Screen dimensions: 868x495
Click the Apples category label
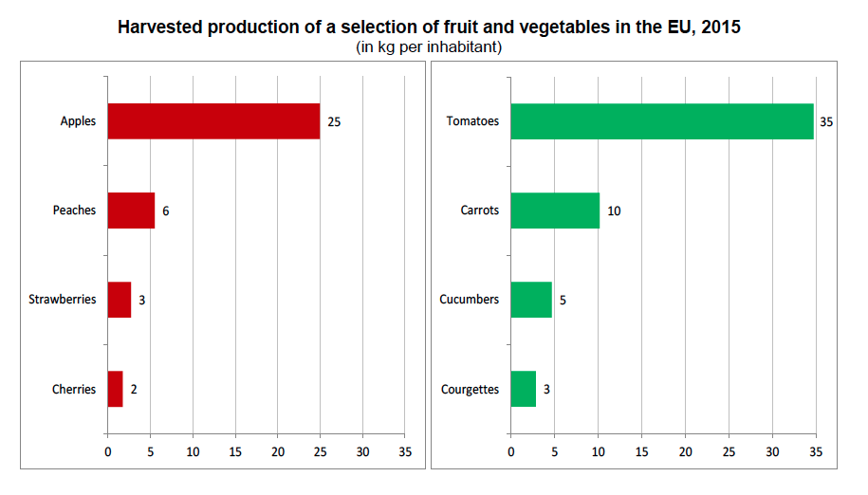click(78, 121)
